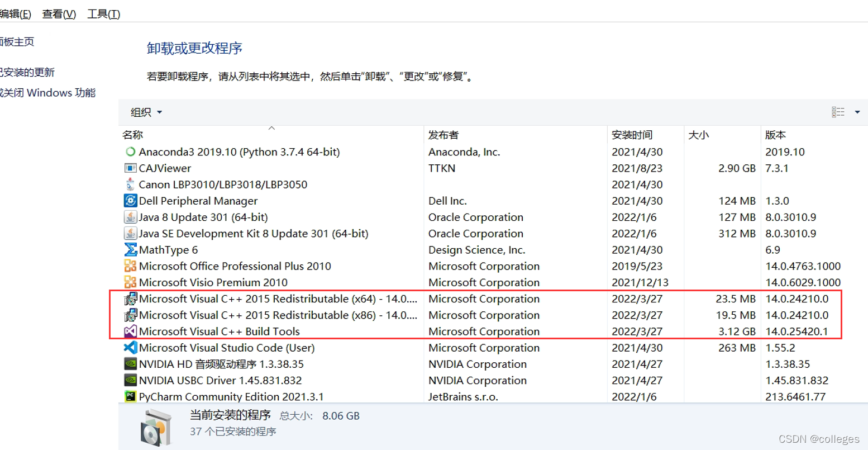Open the view installed updates link
The width and height of the screenshot is (868, 450).
pyautogui.click(x=27, y=72)
